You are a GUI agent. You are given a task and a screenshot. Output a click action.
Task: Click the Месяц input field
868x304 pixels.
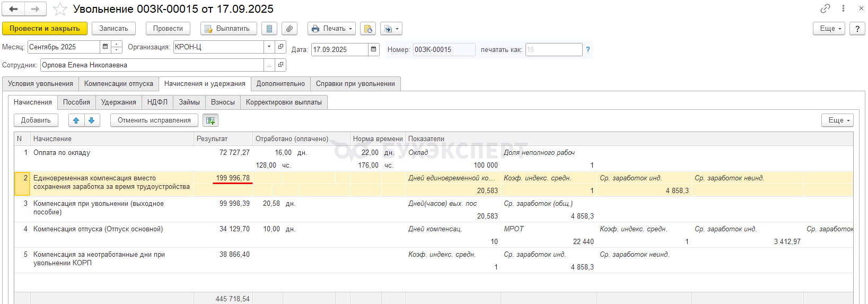coord(64,47)
